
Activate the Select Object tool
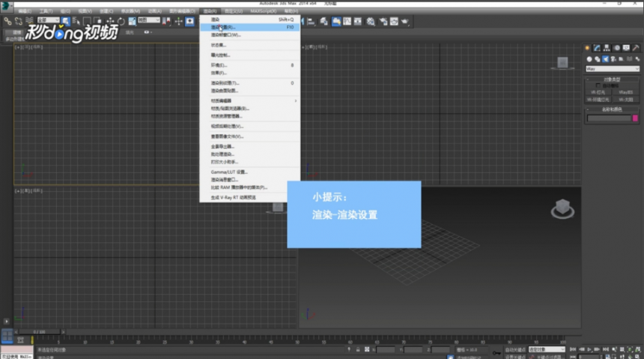pos(66,21)
